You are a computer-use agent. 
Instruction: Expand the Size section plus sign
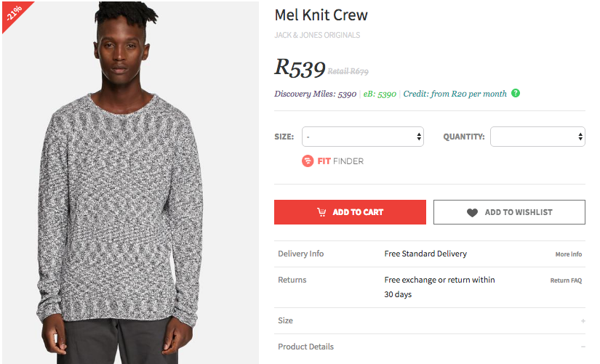(583, 320)
